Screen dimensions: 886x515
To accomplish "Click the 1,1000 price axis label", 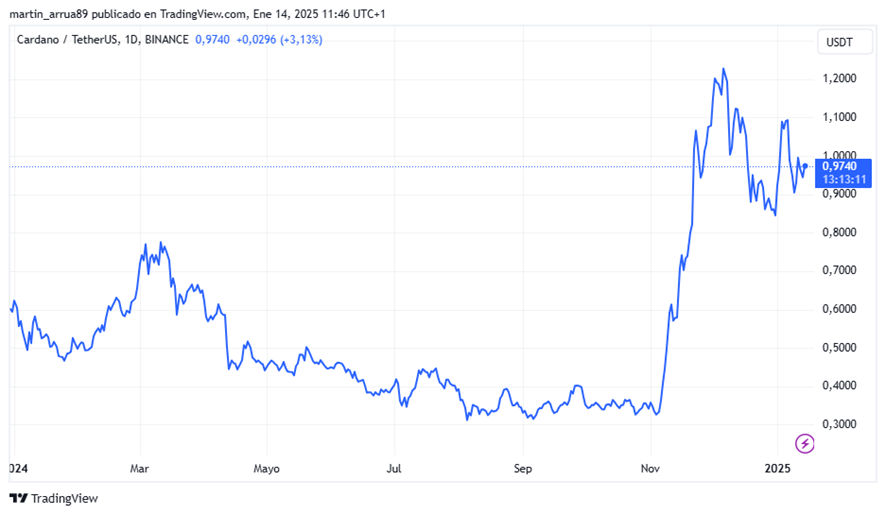I will (x=839, y=117).
